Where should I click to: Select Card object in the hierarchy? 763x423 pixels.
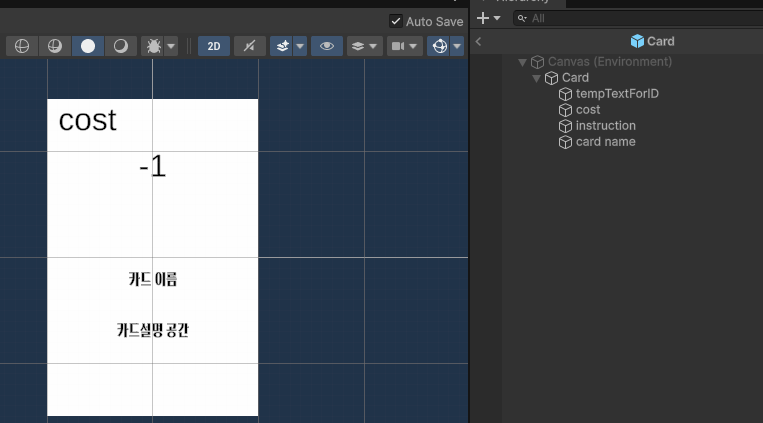(575, 78)
